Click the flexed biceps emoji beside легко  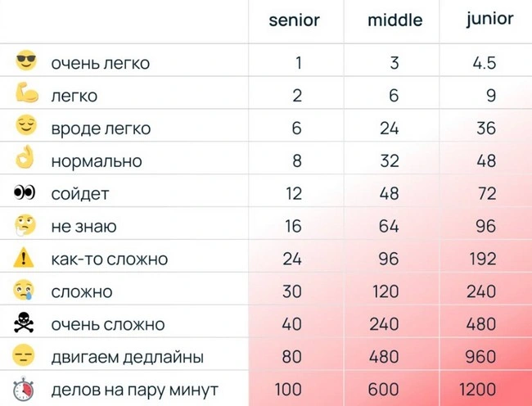(x=26, y=94)
